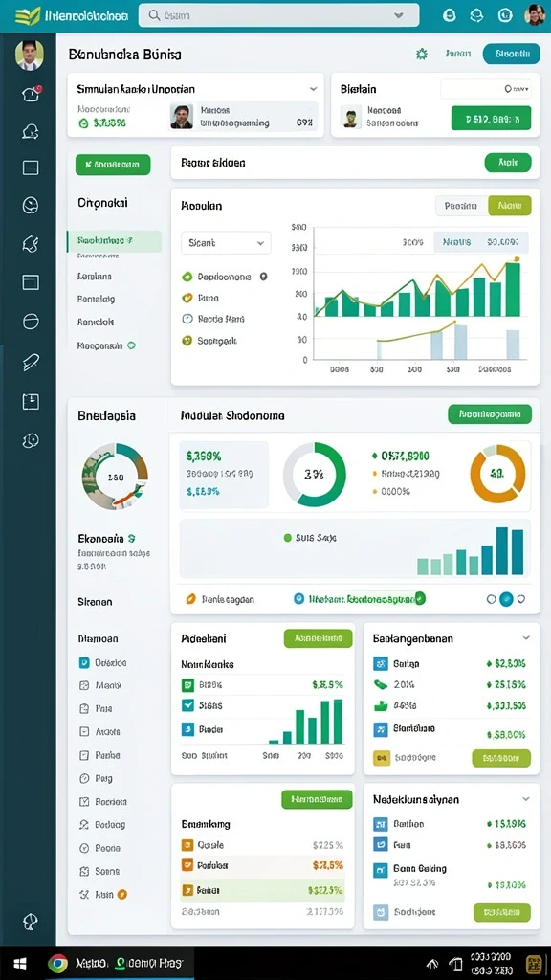Open the Sicant dropdown
The height and width of the screenshot is (980, 551).
click(226, 242)
